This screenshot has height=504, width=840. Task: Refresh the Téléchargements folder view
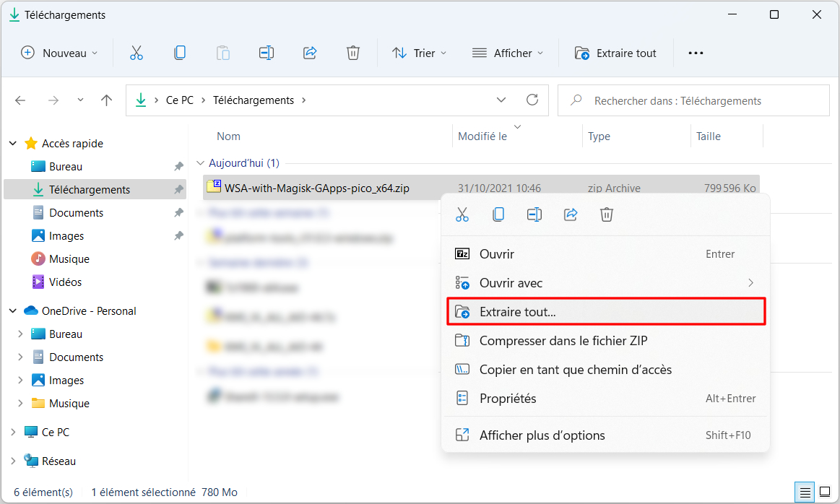(x=532, y=100)
